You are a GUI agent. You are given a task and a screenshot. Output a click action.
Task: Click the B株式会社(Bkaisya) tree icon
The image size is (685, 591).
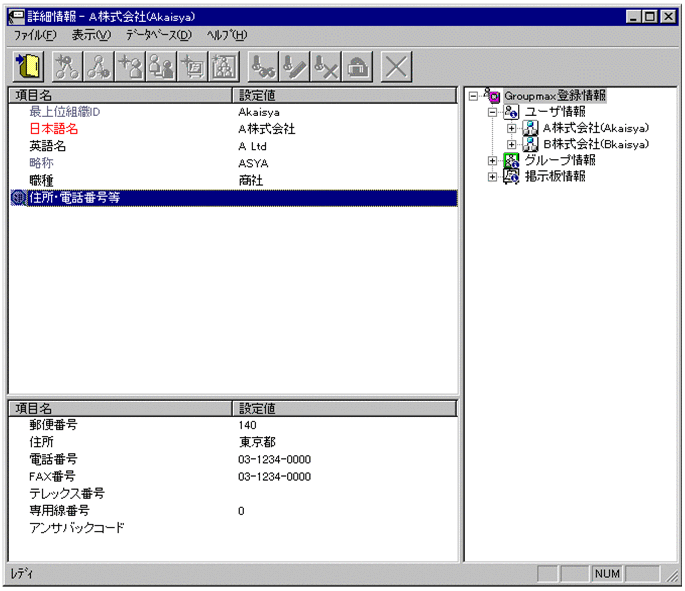tap(530, 144)
